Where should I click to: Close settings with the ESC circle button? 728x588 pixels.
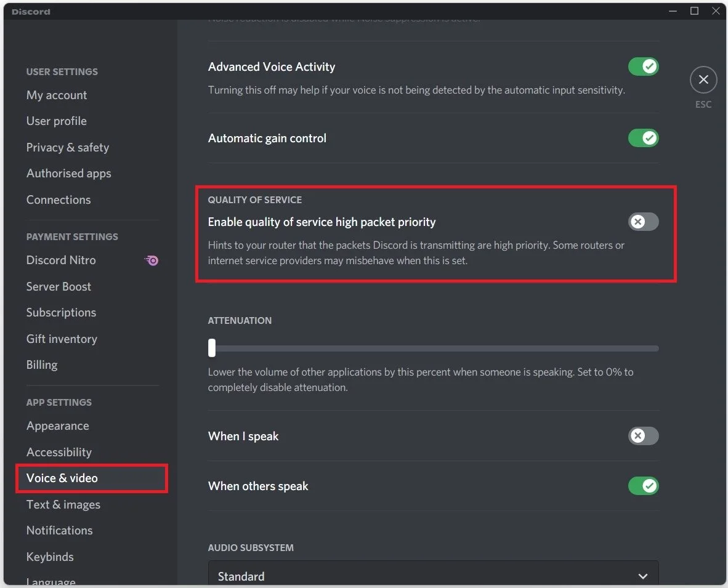coord(703,80)
